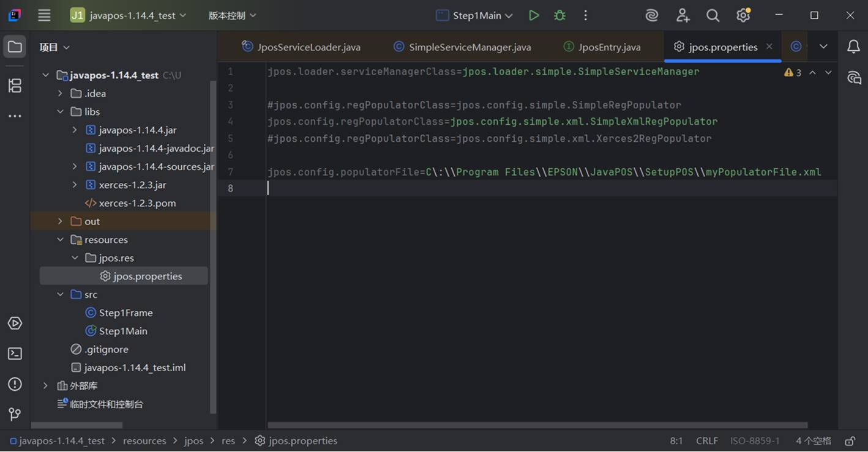Image resolution: width=868 pixels, height=452 pixels.
Task: Select the .gitignore file
Action: 106,349
